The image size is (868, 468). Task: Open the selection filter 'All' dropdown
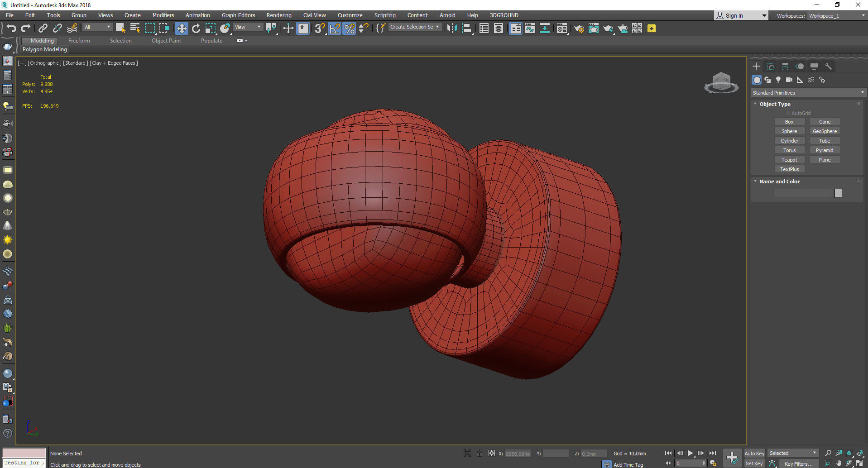[x=97, y=27]
